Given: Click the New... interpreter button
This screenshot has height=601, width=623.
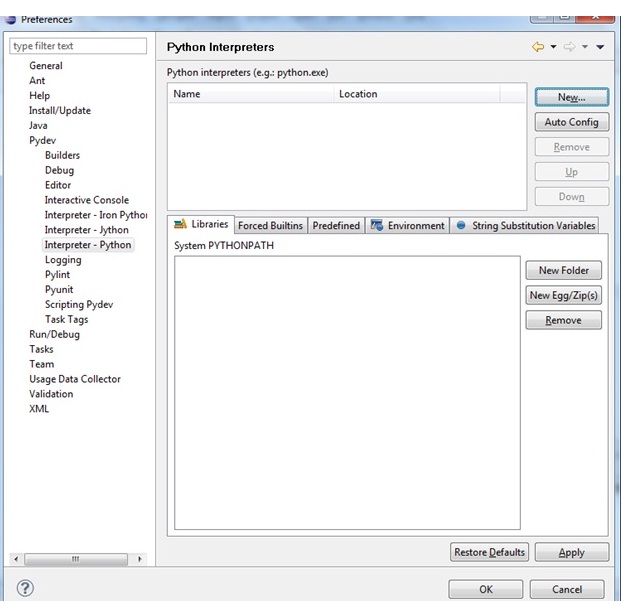Looking at the screenshot, I should click(x=571, y=97).
